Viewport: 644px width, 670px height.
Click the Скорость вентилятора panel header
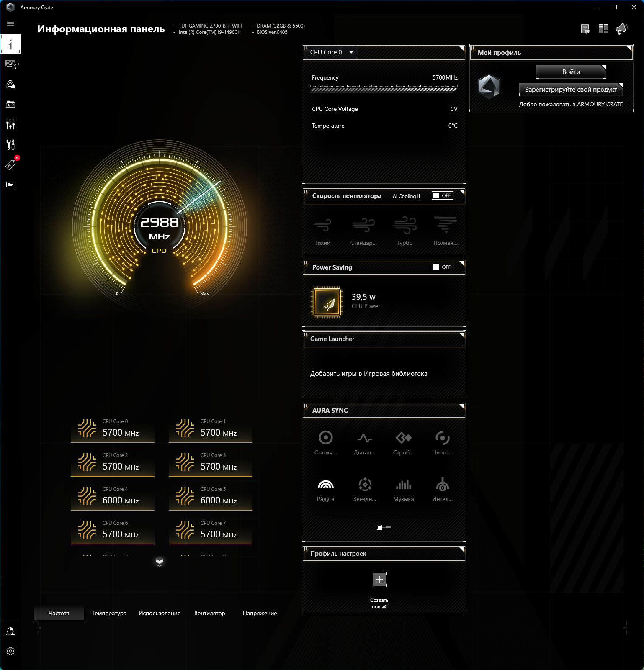[x=384, y=195]
